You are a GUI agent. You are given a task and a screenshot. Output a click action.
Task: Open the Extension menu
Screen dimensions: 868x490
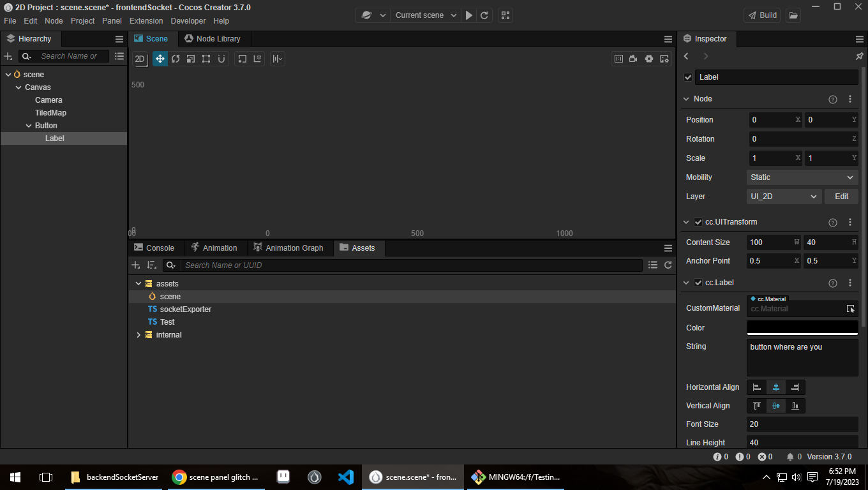[x=146, y=21]
